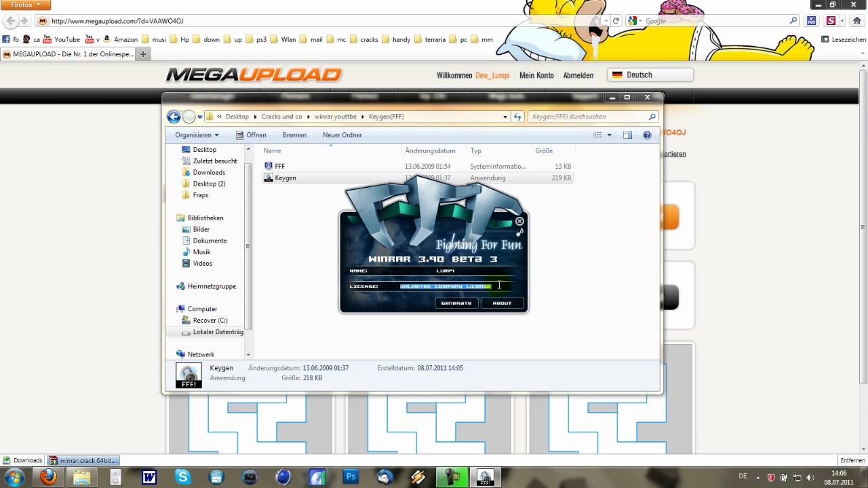Open the fb Facebook bookmark
The image size is (868, 488).
[x=11, y=39]
